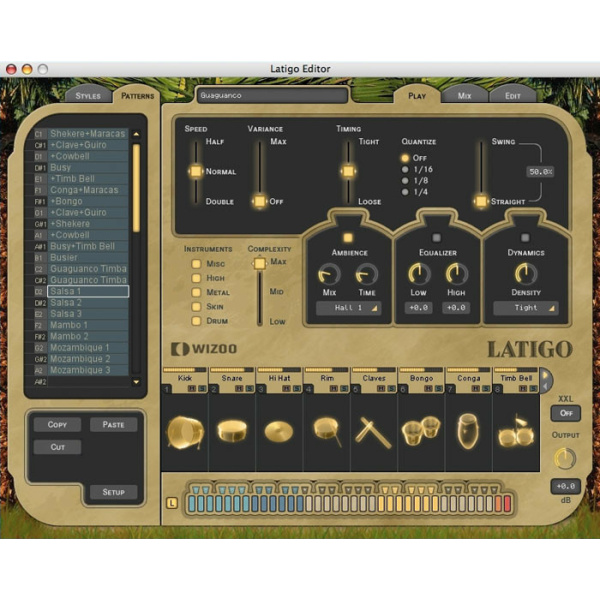This screenshot has width=600, height=600.
Task: Open the Mix tab
Action: (464, 96)
